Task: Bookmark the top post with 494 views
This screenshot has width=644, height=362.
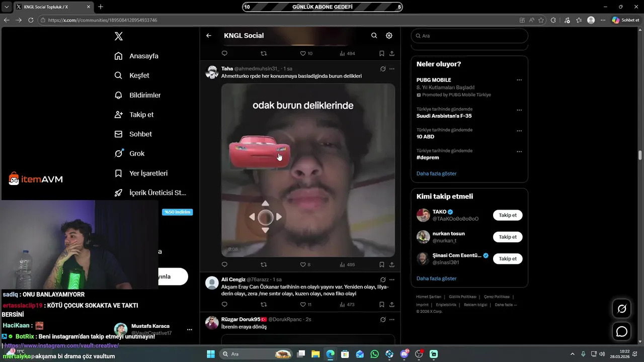Action: [x=381, y=53]
